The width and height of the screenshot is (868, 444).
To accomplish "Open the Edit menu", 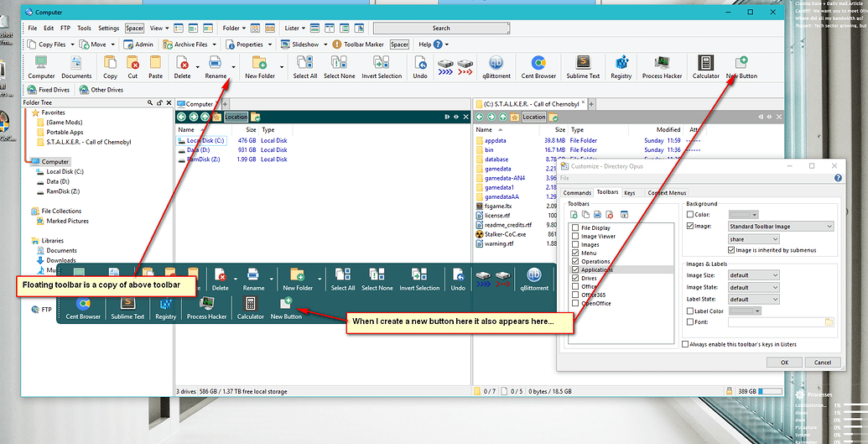I will (49, 28).
